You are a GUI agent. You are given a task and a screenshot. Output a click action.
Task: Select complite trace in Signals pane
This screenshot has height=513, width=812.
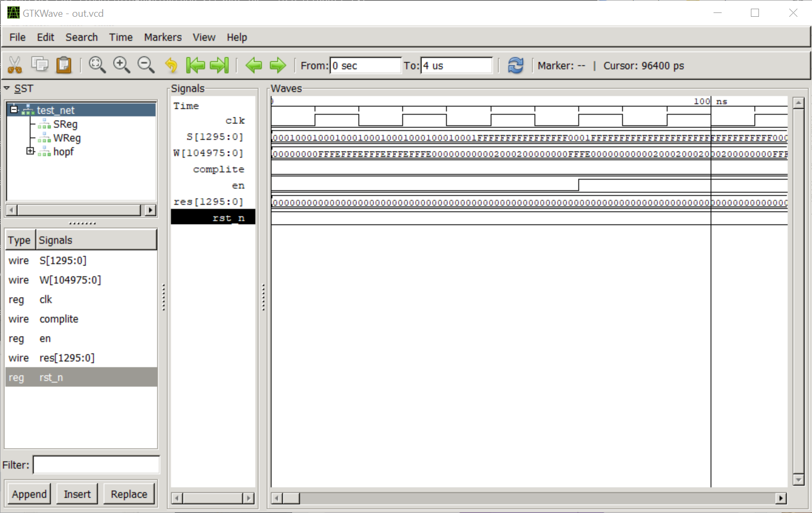tap(219, 169)
